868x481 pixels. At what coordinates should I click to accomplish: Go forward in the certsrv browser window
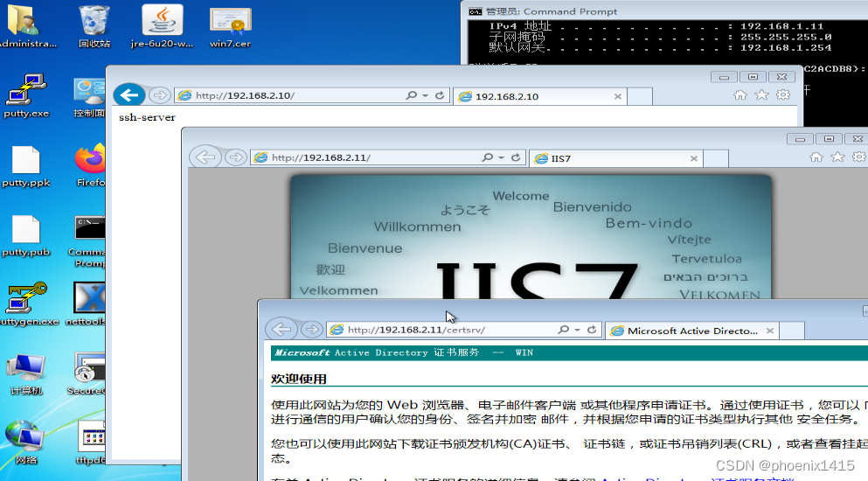(x=312, y=329)
